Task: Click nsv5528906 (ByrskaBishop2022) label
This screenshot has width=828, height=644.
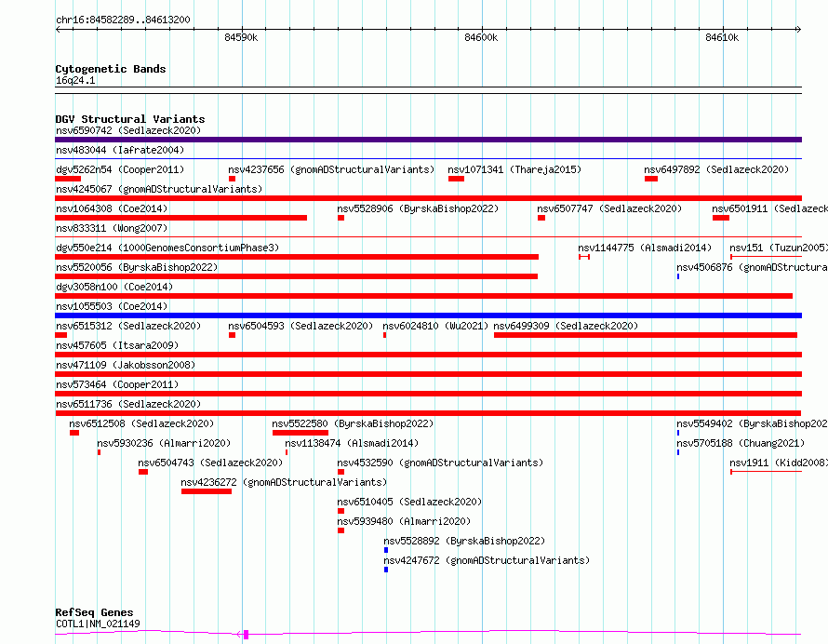Action: point(418,208)
